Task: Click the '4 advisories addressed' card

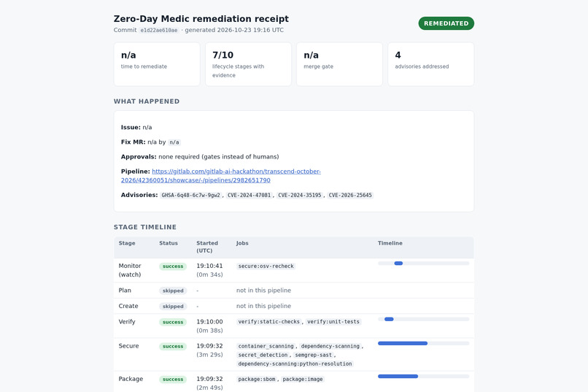Action: (431, 64)
